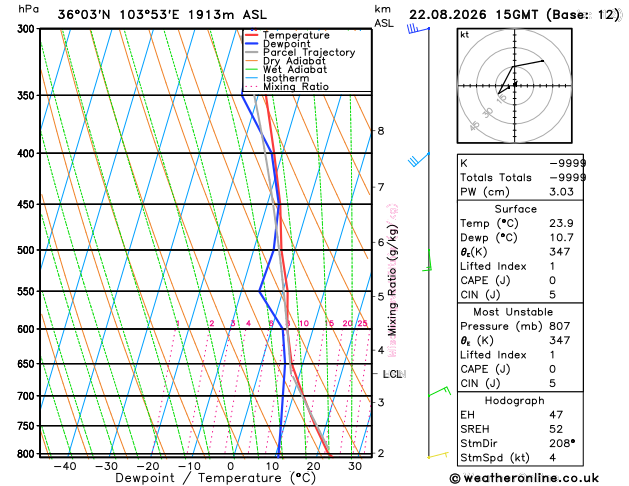Click the LCL marker on the right axis
This screenshot has height=486, width=629.
pos(392,374)
